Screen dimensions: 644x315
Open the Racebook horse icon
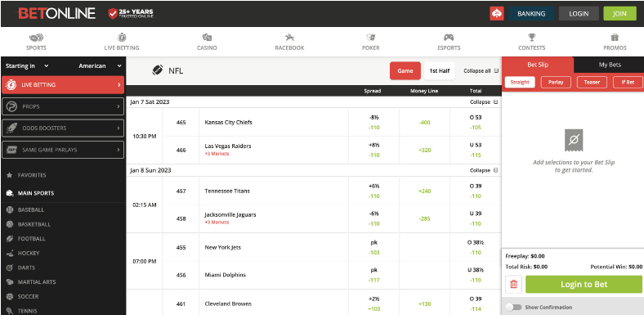tap(289, 38)
